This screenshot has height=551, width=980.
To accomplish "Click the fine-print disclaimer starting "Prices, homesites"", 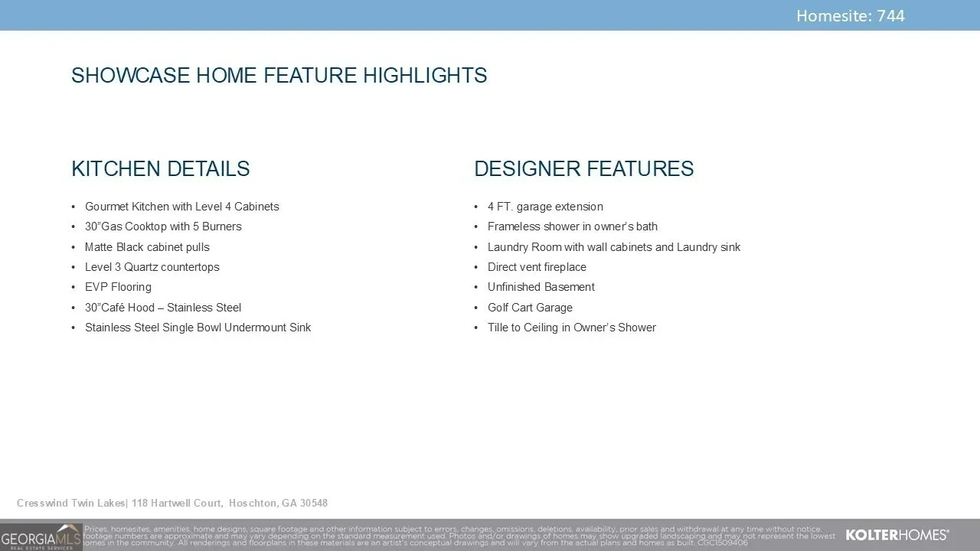I will pos(459,536).
